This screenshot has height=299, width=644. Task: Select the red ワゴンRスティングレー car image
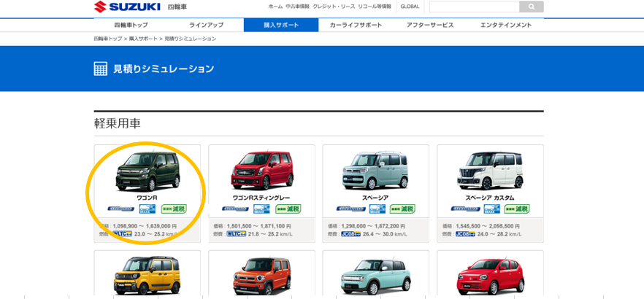(262, 170)
